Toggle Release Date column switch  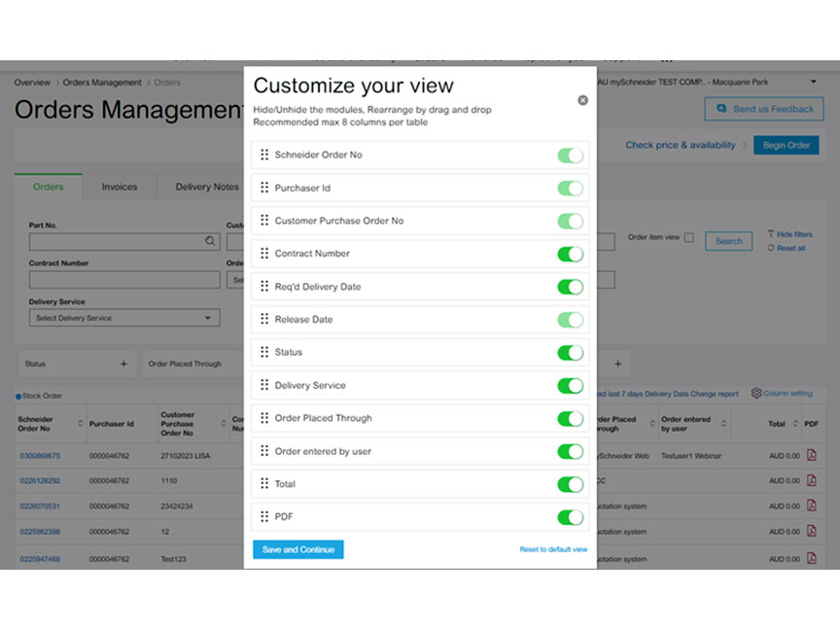[x=570, y=320]
